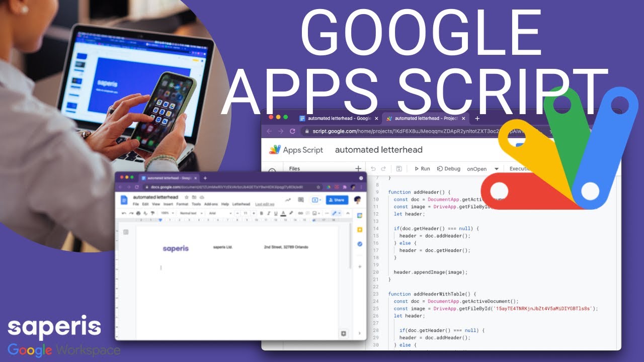Click the Explore button in Docs corner
Viewport: 644px width, 362px height.
tap(344, 333)
